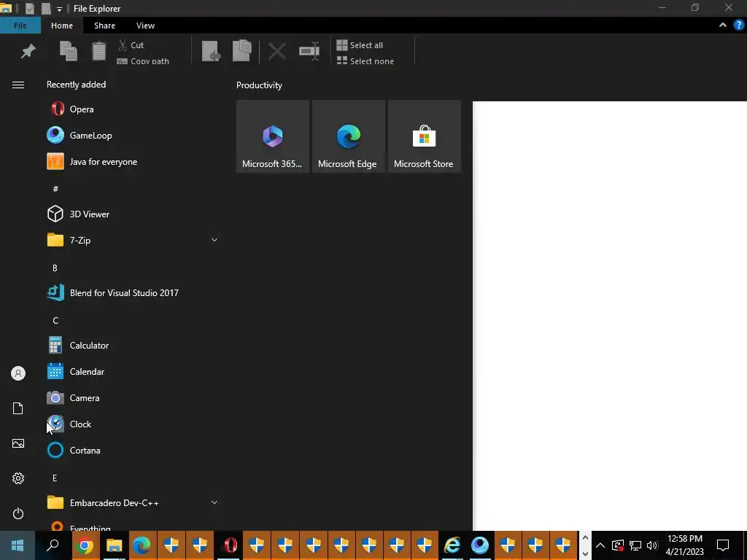Open the File tab in File Explorer
The image size is (747, 560).
point(20,26)
